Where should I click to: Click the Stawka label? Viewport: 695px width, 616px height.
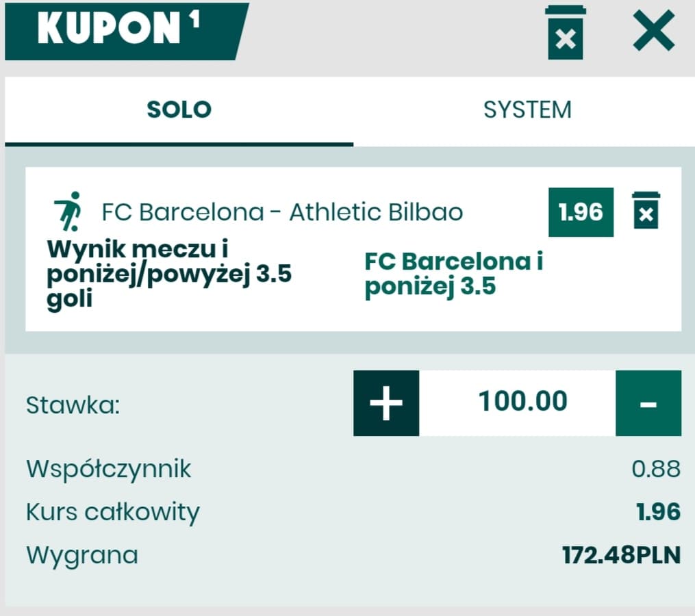coord(73,405)
